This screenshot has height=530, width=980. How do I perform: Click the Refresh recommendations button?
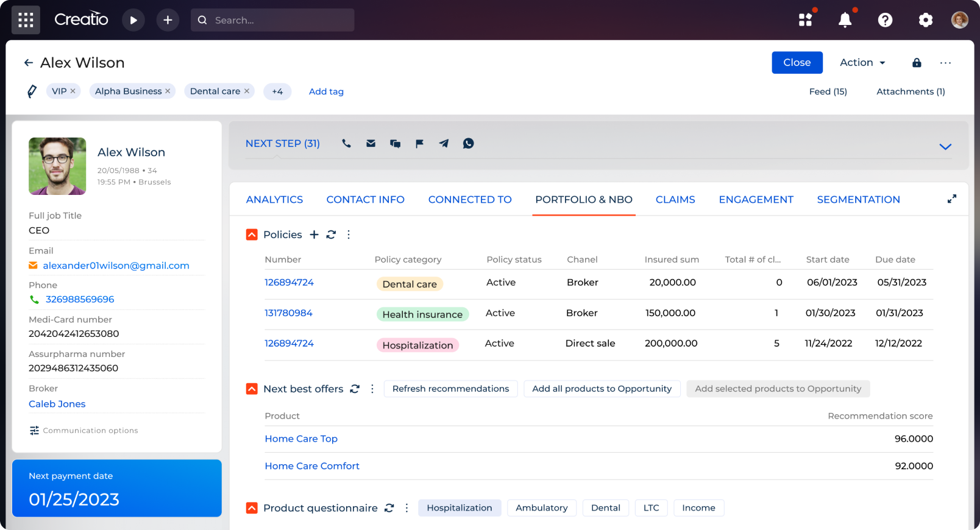tap(450, 389)
